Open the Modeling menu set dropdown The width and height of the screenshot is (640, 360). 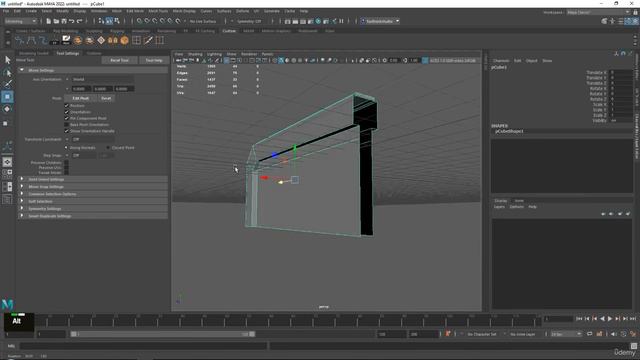pyautogui.click(x=20, y=21)
